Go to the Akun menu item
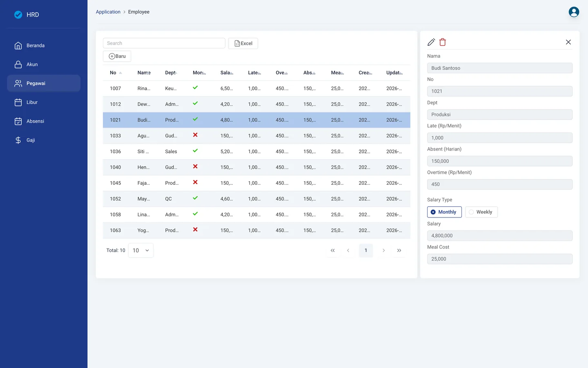The width and height of the screenshot is (588, 368). coord(44,65)
